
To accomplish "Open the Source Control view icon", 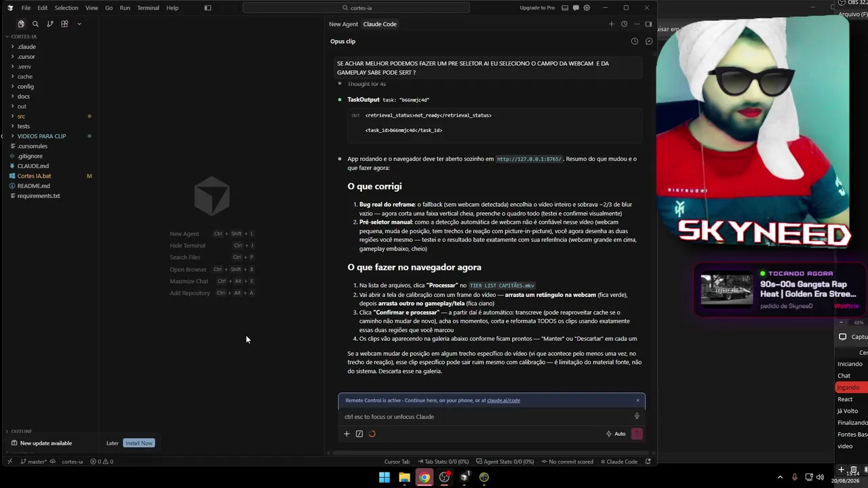I will 50,24.
